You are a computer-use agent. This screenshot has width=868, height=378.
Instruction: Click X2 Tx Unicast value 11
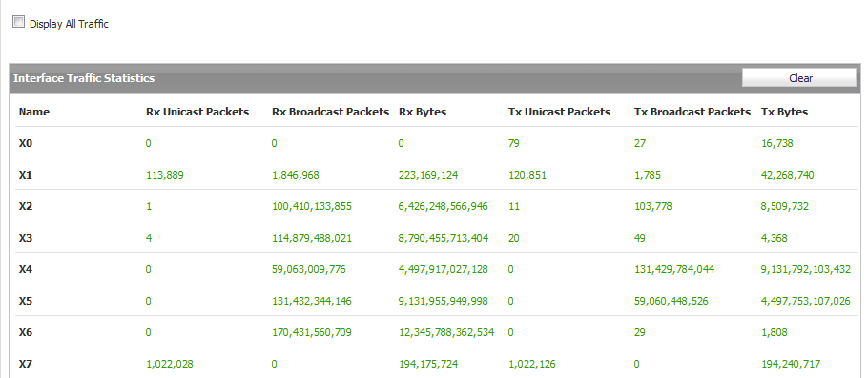(x=513, y=206)
